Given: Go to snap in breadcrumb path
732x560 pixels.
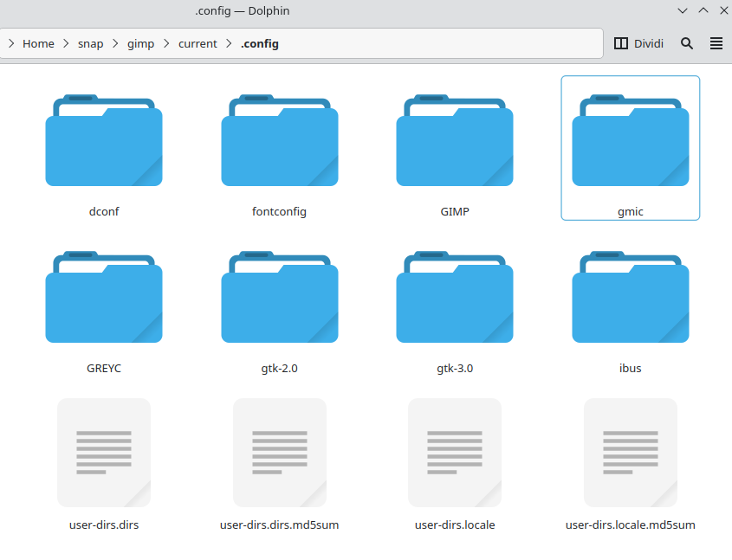Looking at the screenshot, I should coord(90,43).
